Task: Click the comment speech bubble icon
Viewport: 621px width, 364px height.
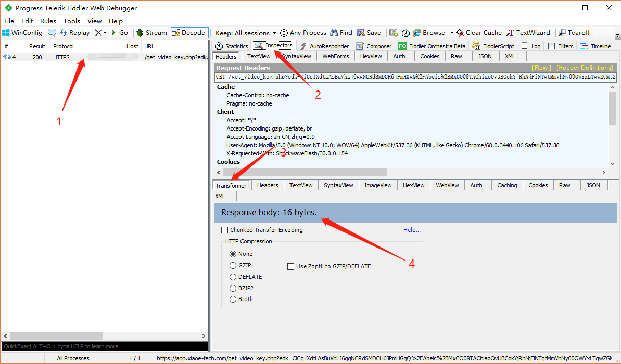Action: click(52, 33)
